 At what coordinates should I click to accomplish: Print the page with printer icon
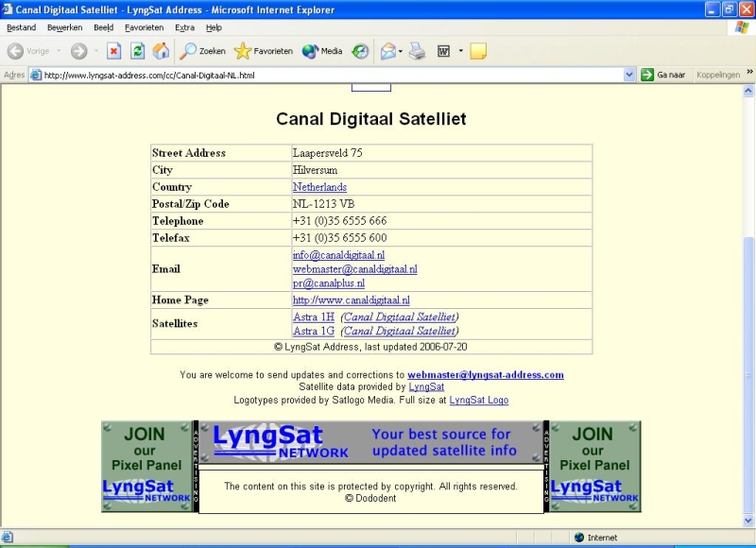[x=418, y=51]
